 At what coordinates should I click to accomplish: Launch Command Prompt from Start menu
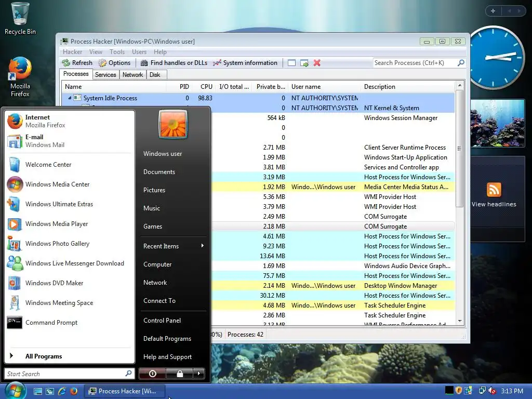tap(70, 322)
